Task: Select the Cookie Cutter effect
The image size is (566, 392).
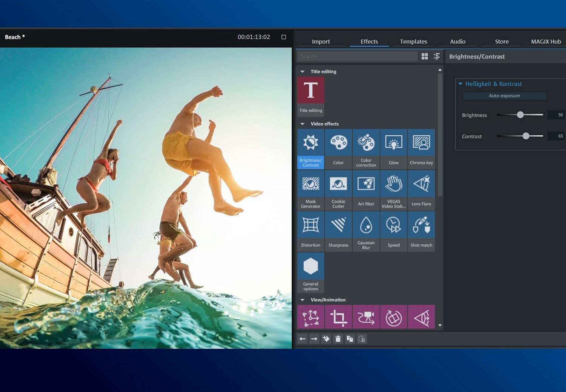Action: tap(338, 190)
